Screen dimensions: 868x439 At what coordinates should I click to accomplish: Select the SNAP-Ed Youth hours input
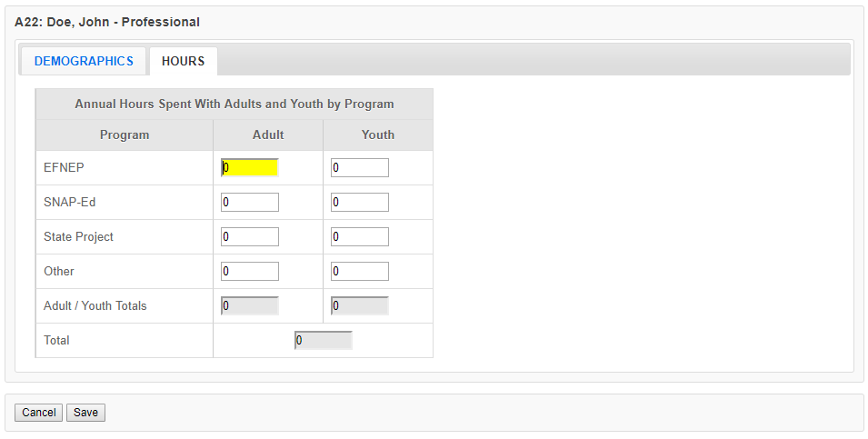(x=360, y=202)
